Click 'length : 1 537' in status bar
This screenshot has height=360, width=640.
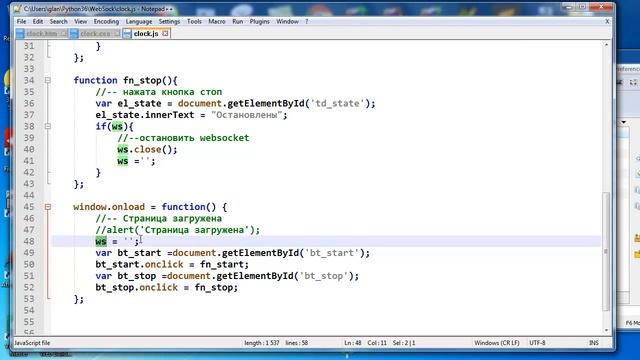click(262, 343)
